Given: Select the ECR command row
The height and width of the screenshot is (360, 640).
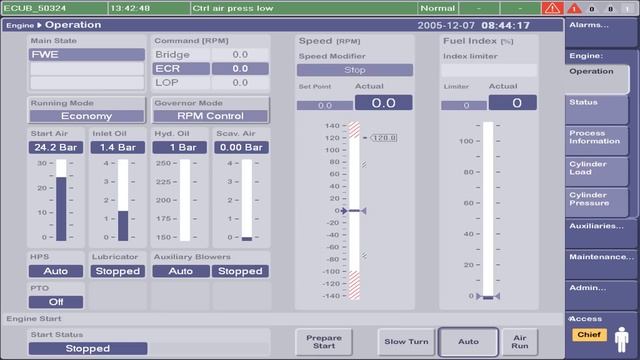Looking at the screenshot, I should pos(211,69).
